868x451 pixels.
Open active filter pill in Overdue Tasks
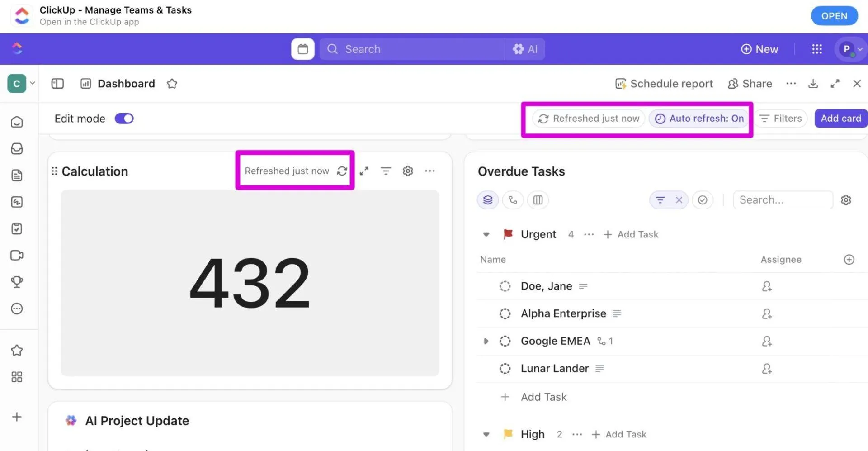(660, 200)
